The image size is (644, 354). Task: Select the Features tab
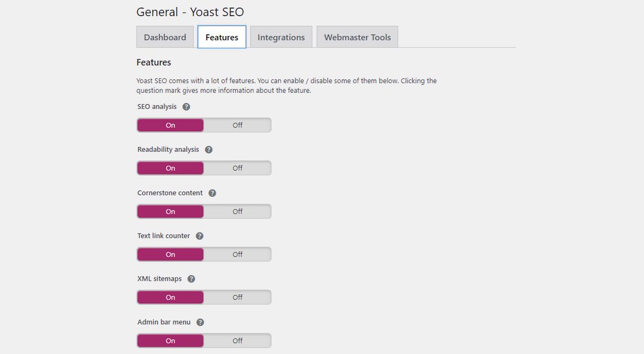point(222,37)
